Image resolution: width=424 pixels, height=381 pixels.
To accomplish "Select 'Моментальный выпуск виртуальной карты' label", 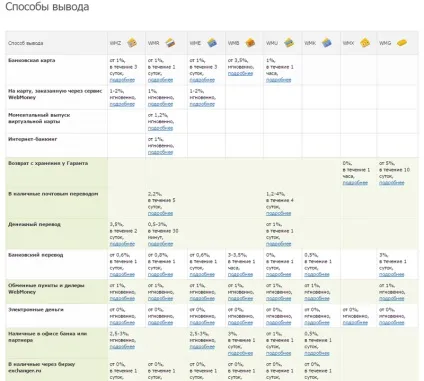I will coord(39,118).
